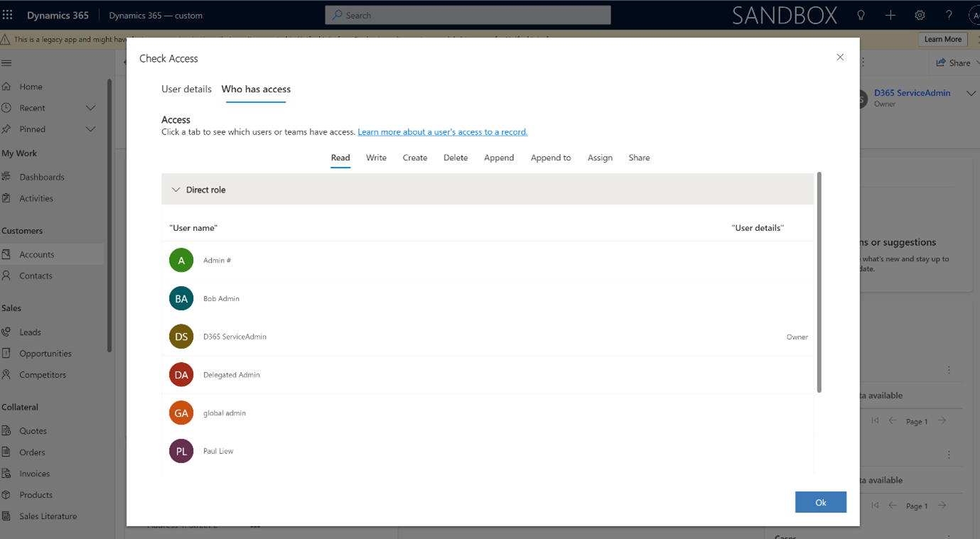Select the Write access tab
Screen dimensions: 980x539
376,158
